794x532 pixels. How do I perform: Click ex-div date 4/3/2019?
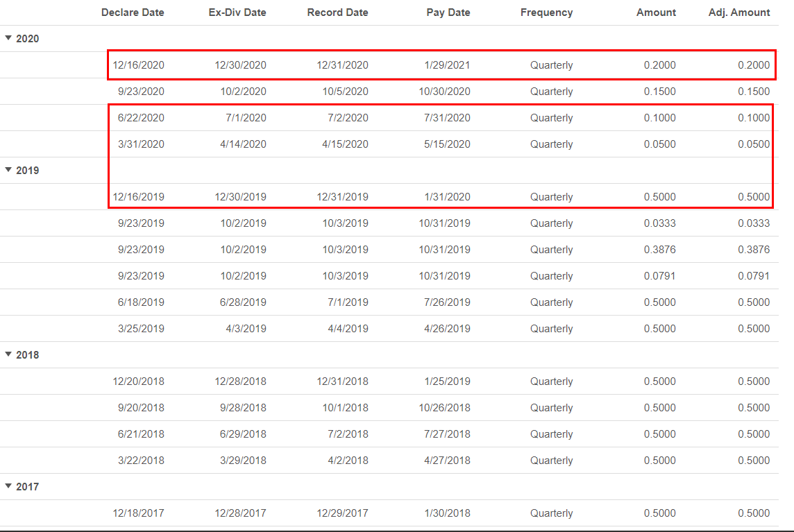[246, 328]
